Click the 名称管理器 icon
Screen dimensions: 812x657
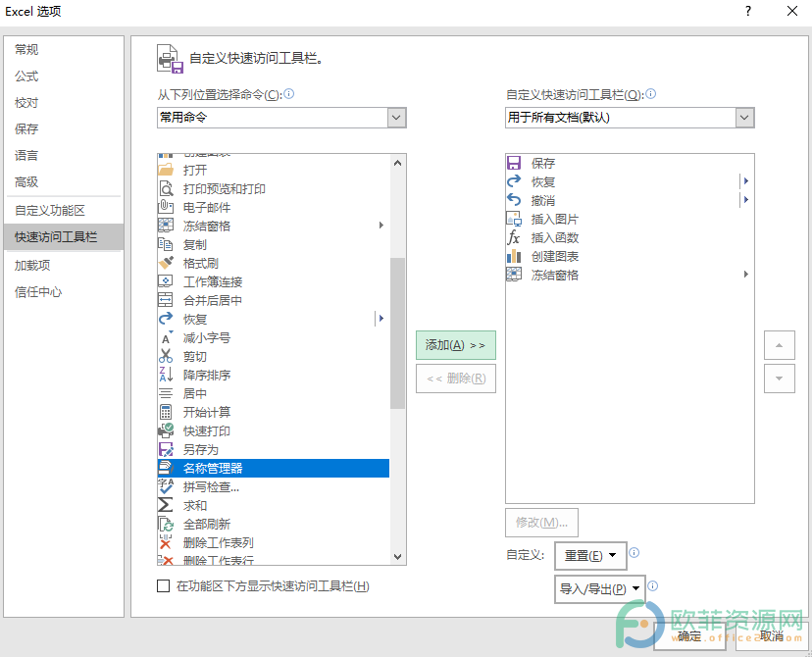[x=166, y=468]
